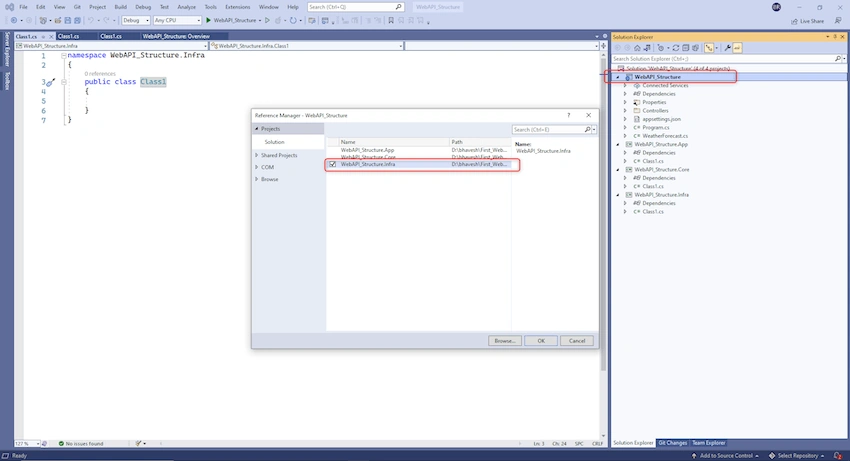Click Sync/Refresh icon in Solution Explorer toolbar

tap(675, 48)
